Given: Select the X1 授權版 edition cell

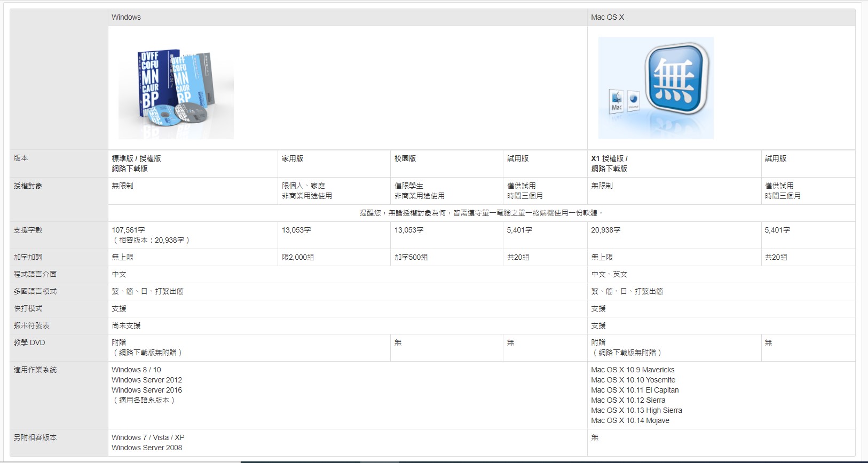Looking at the screenshot, I should point(674,163).
